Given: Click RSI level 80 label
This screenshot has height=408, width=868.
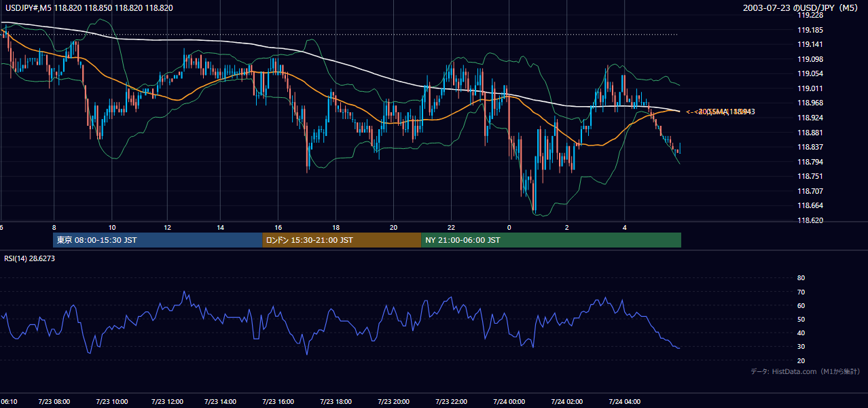Looking at the screenshot, I should 801,278.
